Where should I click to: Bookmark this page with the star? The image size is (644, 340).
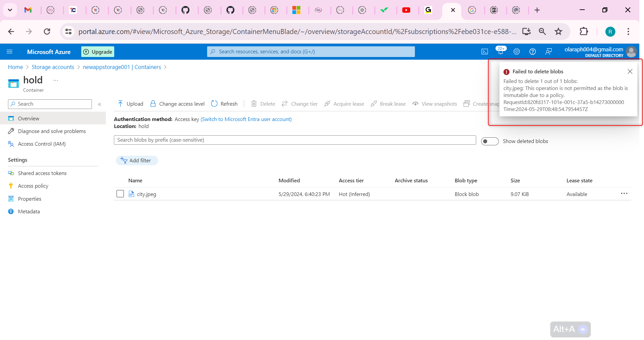pyautogui.click(x=558, y=31)
